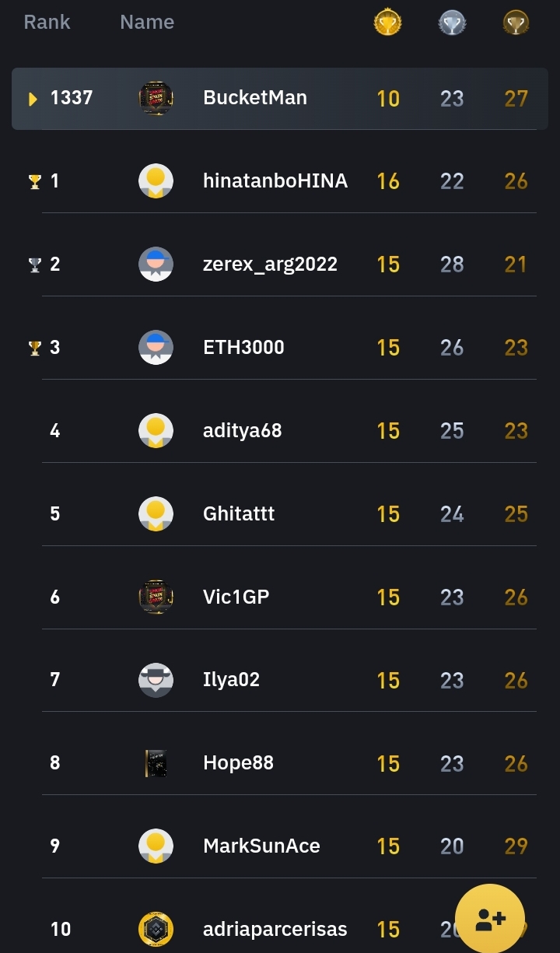
Task: Tap the silver trophy beside rank 2
Action: [x=34, y=265]
